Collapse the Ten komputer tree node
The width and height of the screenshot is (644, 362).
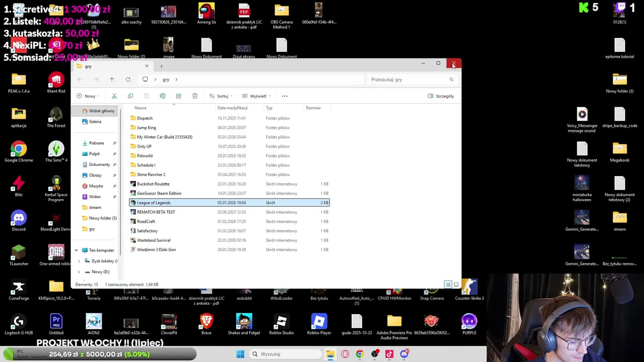pos(76,250)
